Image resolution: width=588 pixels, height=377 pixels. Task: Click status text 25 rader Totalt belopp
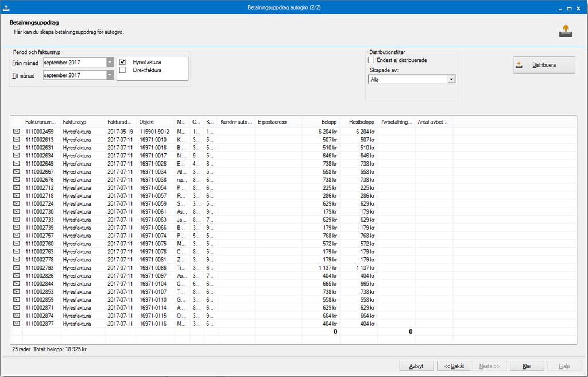pyautogui.click(x=49, y=349)
